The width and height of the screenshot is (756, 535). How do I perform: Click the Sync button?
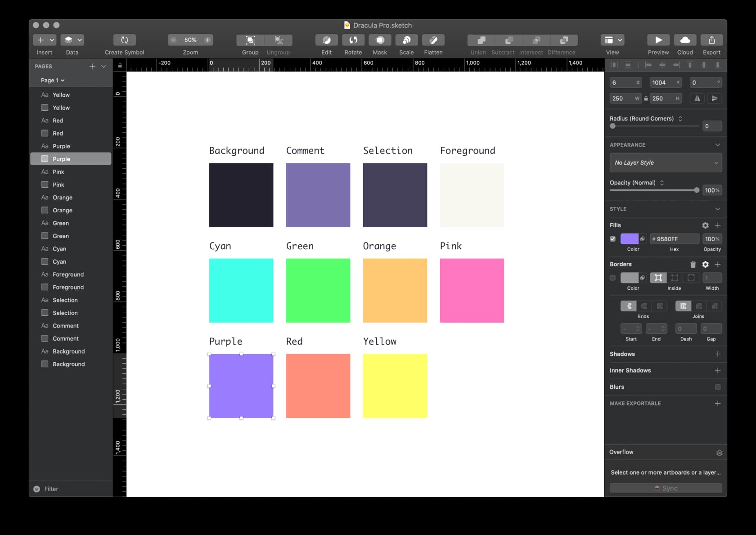pos(666,488)
